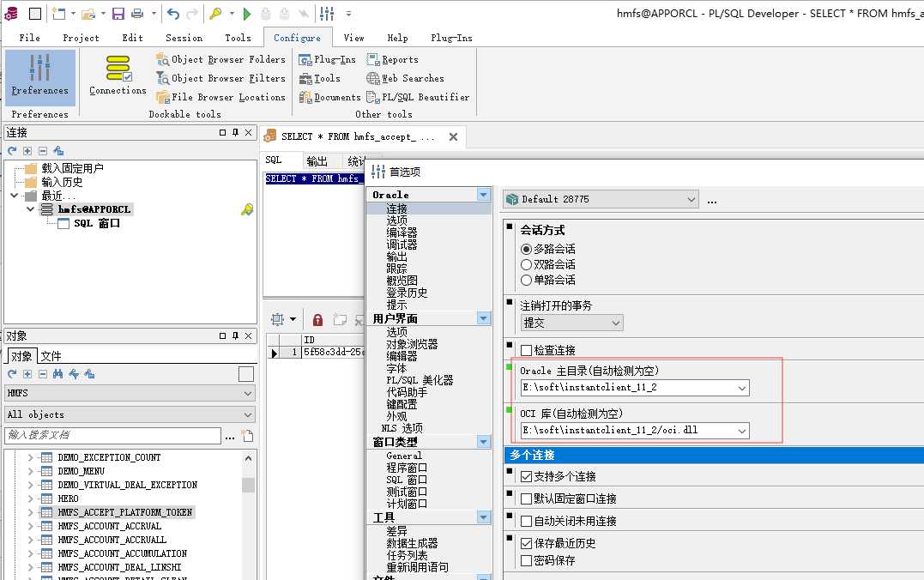The width and height of the screenshot is (924, 580).
Task: Select HMFS_ACCOUNT_ACCRUAL table row
Action: [109, 526]
